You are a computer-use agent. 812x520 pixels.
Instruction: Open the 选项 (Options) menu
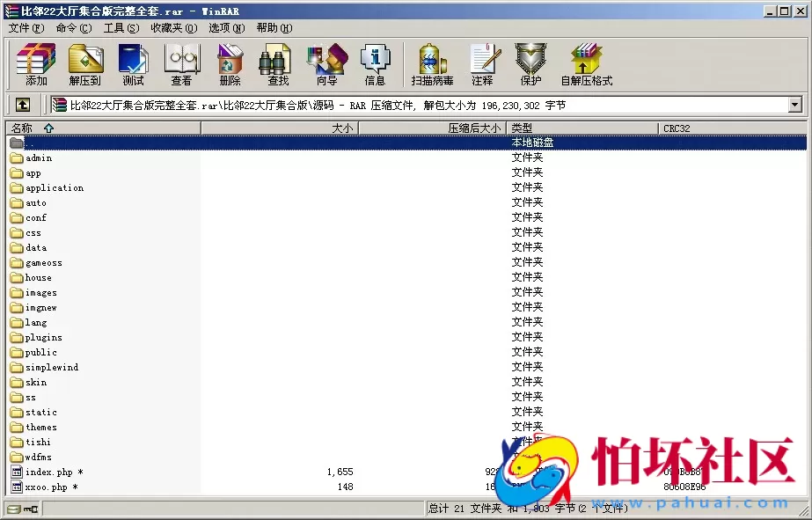tap(224, 27)
